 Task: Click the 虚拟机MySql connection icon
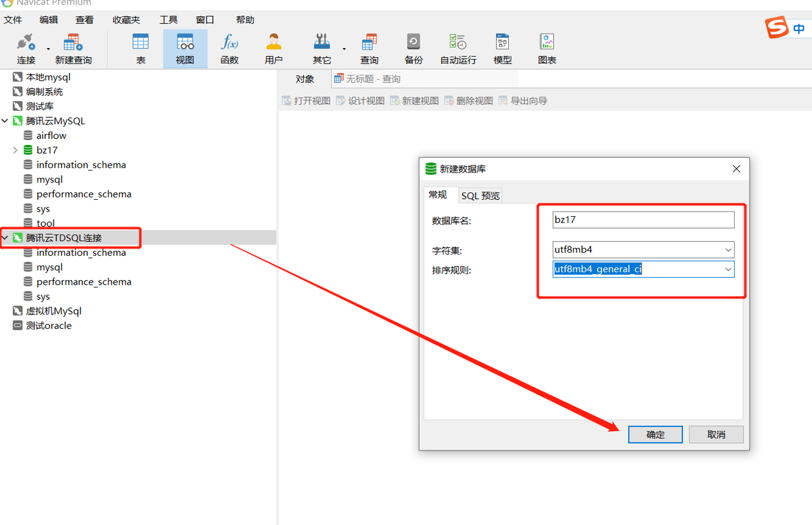tap(17, 311)
